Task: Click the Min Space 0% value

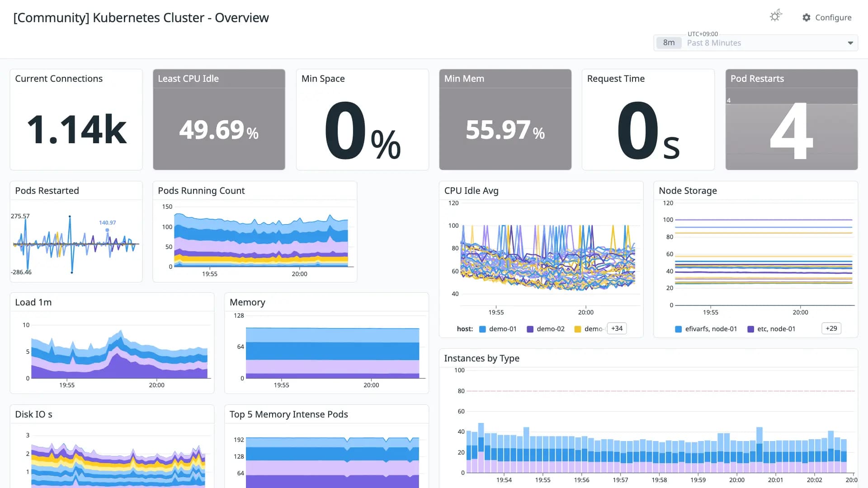Action: click(363, 131)
